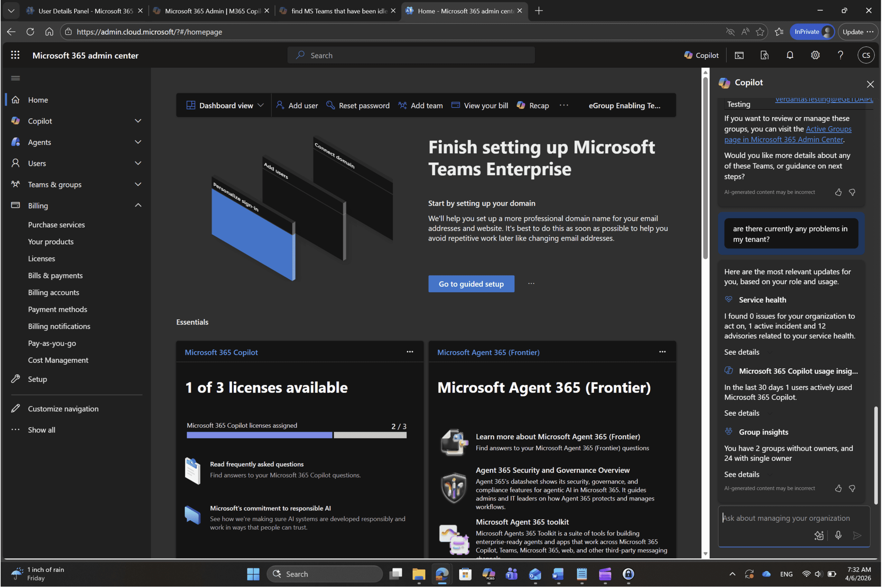Select Licenses under Billing
Image resolution: width=885 pixels, height=588 pixels.
point(41,258)
